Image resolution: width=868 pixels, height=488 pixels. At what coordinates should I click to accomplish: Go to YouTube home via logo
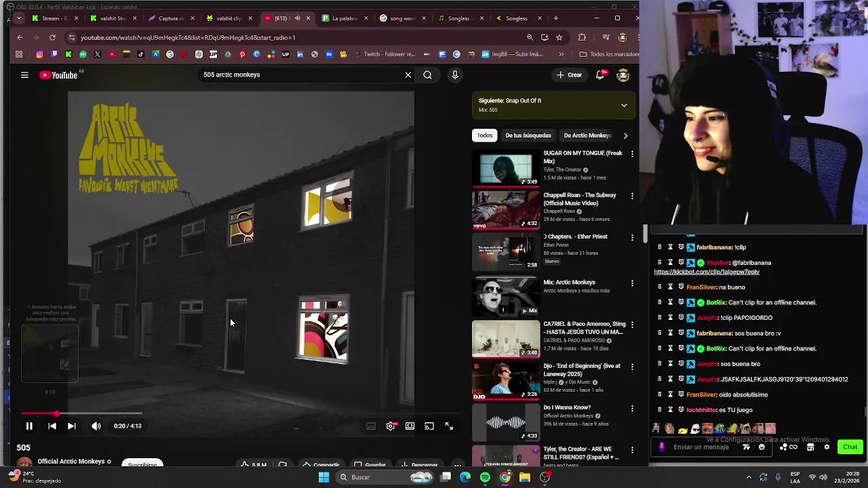click(x=59, y=75)
